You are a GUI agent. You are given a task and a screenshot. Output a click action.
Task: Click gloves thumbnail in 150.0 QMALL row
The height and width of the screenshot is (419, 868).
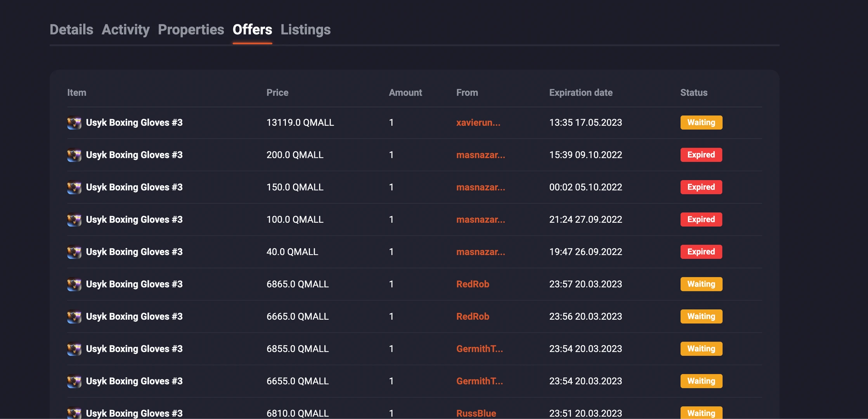point(74,187)
